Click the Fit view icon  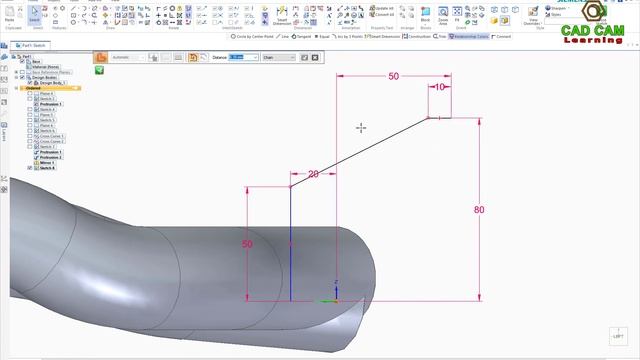(x=457, y=14)
